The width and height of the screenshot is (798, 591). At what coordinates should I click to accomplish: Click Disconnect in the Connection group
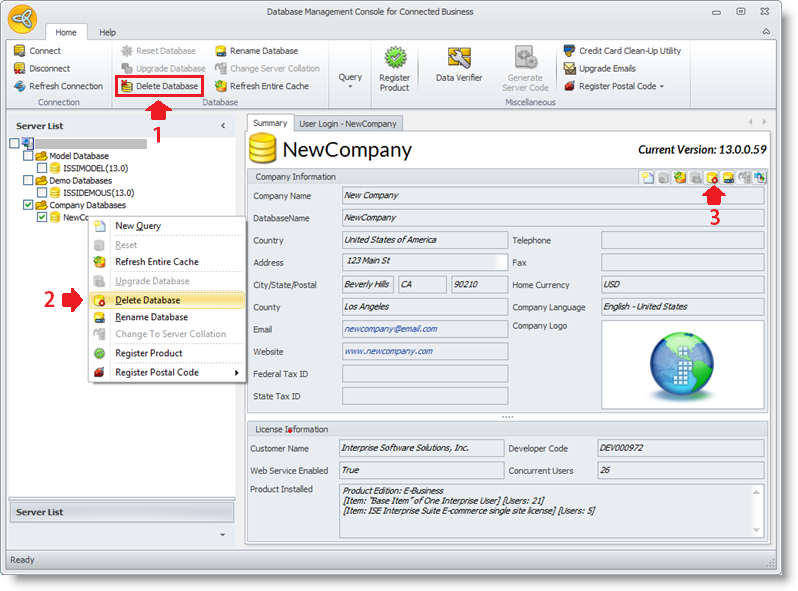tap(42, 69)
